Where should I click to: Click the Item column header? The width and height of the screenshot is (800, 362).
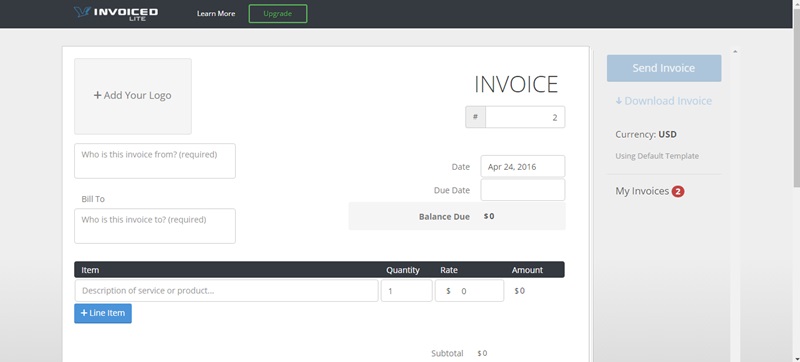coord(90,270)
